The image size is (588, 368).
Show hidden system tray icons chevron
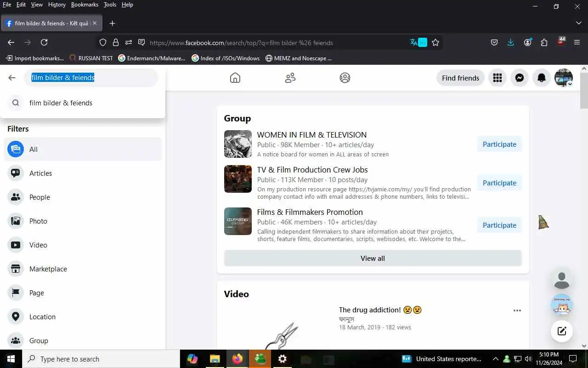[x=495, y=359]
